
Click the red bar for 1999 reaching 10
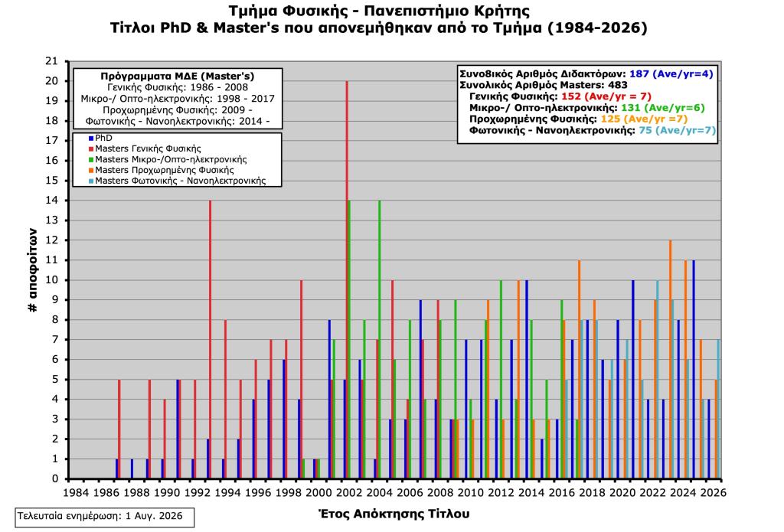point(301,380)
